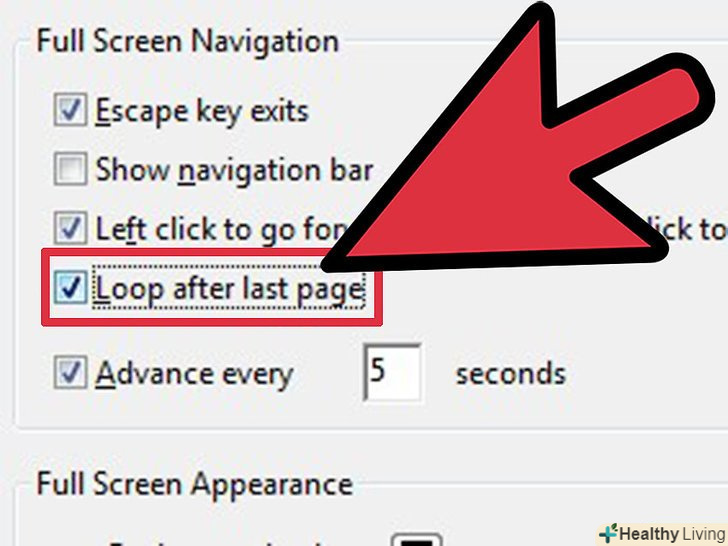Disable the Advance every checkbox
Viewport: 728px width, 546px height.
(x=70, y=372)
